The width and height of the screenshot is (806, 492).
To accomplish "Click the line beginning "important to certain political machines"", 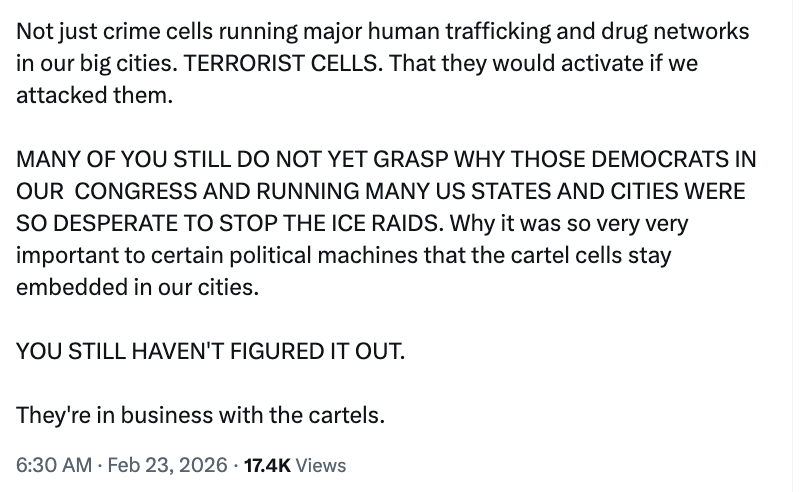I will (343, 255).
